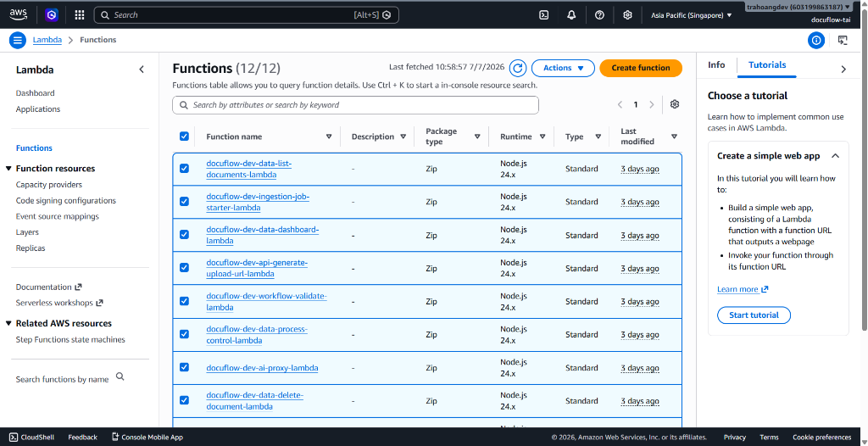The height and width of the screenshot is (446, 868).
Task: Click the Create function button
Action: 641,68
